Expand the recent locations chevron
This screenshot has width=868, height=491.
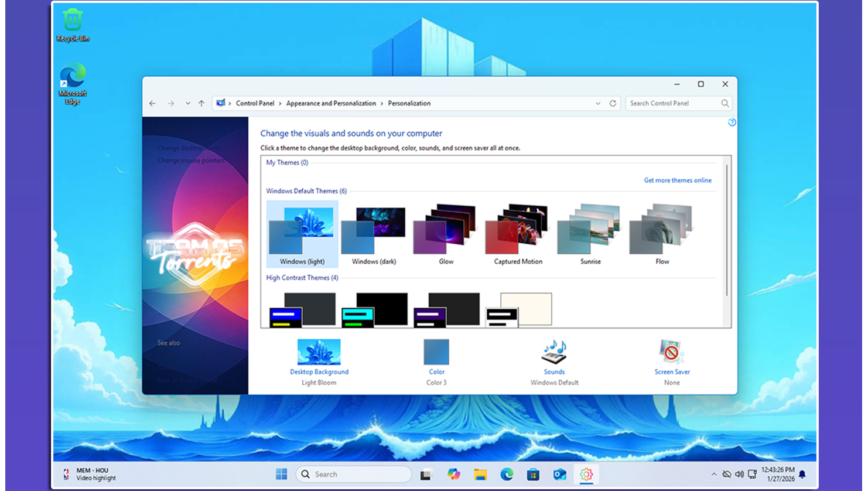pos(188,103)
